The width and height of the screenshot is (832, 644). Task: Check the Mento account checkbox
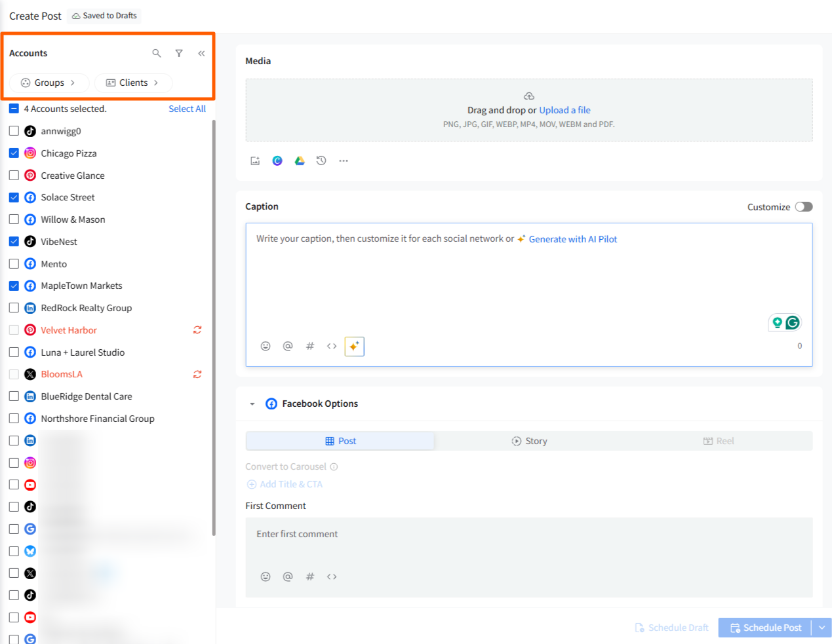14,263
